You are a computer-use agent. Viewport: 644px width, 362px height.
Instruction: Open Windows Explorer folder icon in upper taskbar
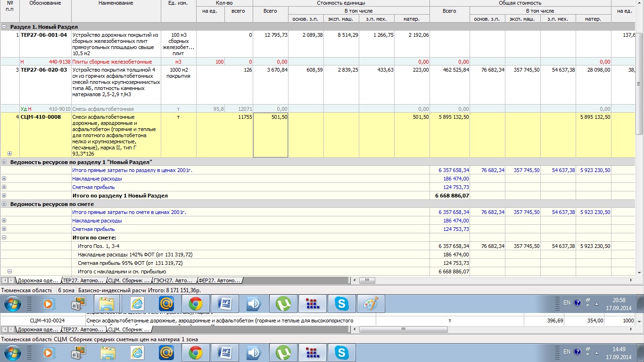(108, 304)
